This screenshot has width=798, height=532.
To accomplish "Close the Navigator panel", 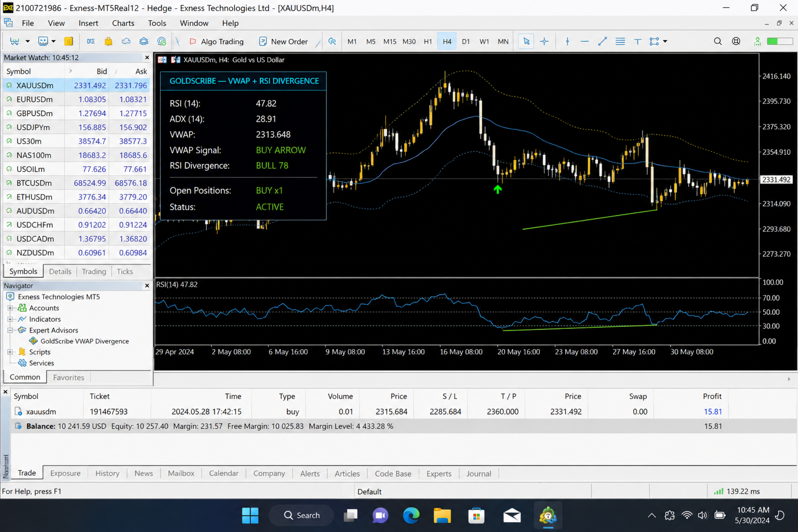I will (x=147, y=286).
